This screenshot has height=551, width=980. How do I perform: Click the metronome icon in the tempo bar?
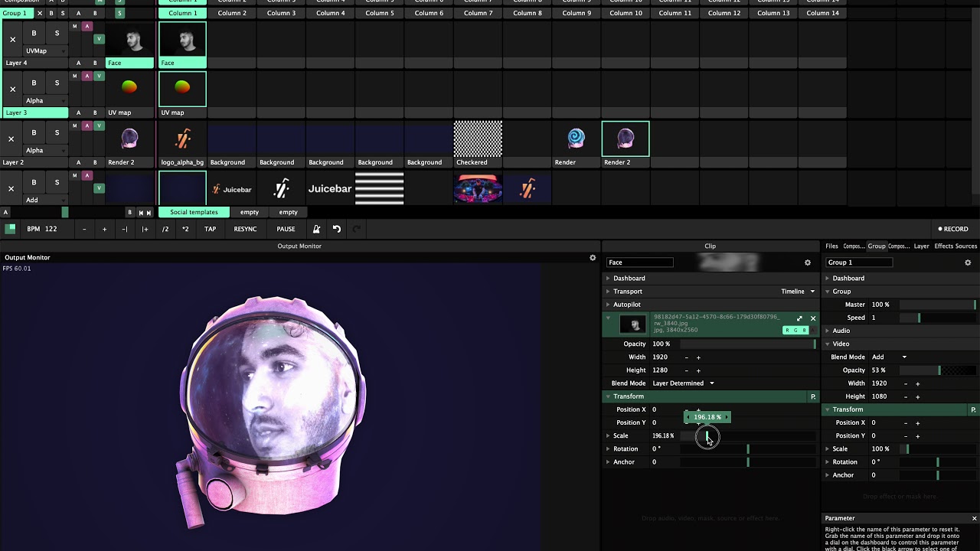point(316,229)
